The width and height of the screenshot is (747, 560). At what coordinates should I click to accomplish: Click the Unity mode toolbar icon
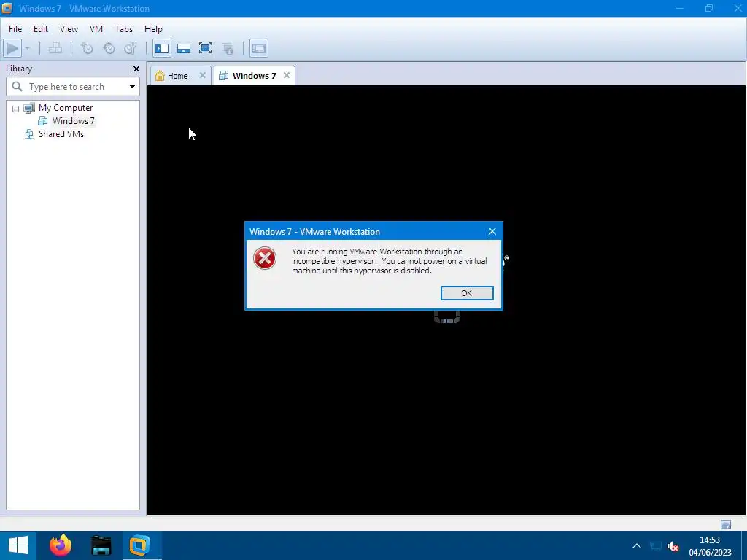point(228,48)
